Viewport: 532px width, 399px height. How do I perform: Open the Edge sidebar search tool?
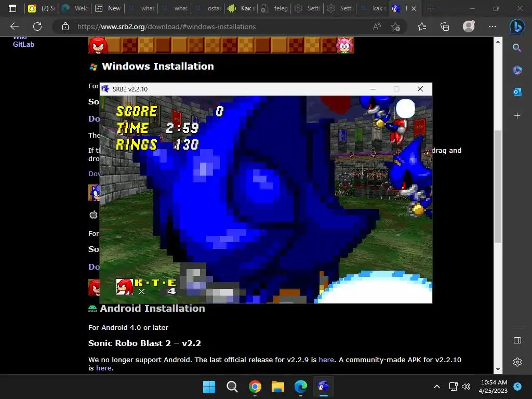tap(517, 47)
